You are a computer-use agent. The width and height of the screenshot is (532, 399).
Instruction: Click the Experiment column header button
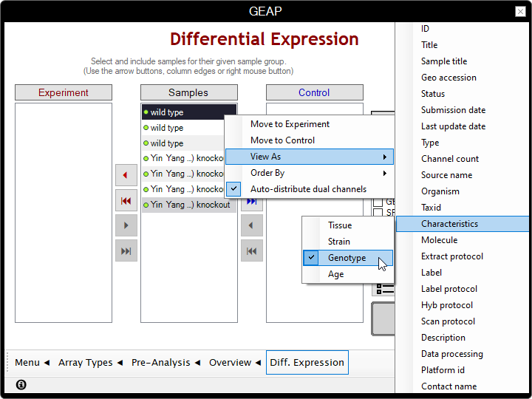[64, 92]
